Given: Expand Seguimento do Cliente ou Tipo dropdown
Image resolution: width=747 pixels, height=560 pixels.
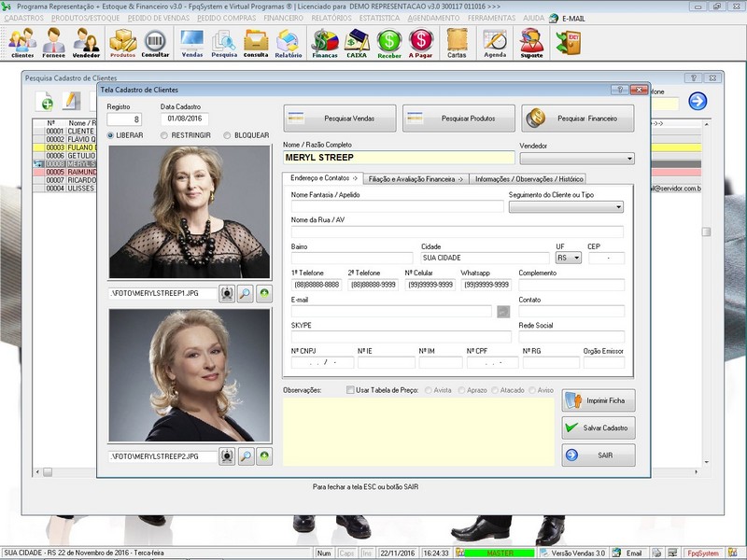Looking at the screenshot, I should pyautogui.click(x=618, y=207).
